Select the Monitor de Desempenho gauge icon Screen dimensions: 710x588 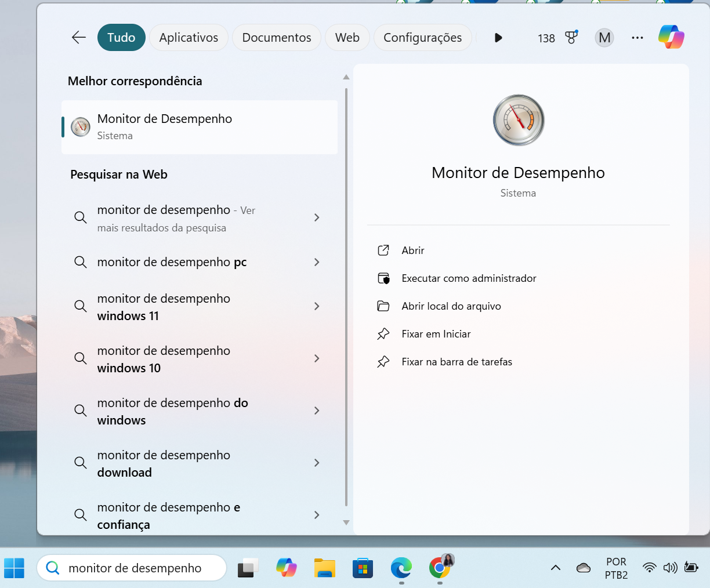coord(518,120)
